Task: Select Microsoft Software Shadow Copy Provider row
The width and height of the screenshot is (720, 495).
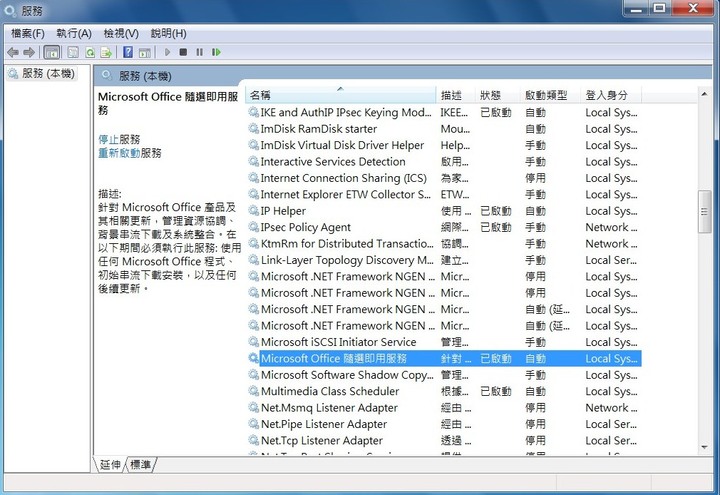Action: [444, 375]
